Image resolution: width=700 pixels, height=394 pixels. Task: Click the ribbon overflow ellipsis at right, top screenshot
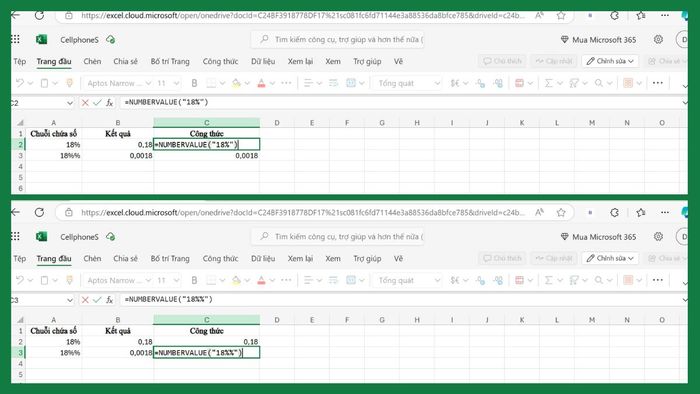[x=658, y=83]
